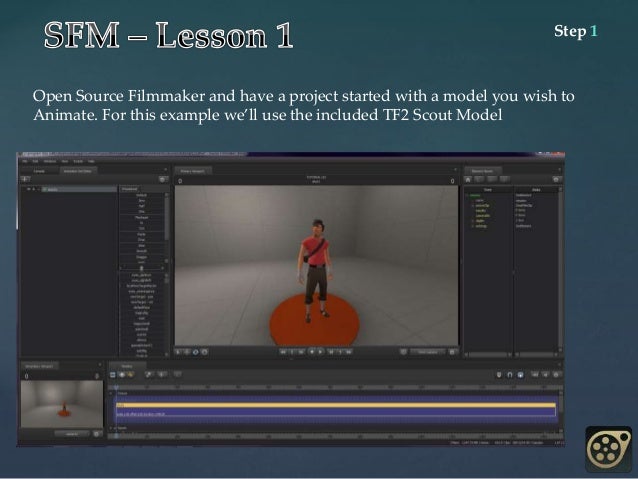Open the Animation Set Editor gear settings
Image resolution: width=638 pixels, height=479 pixels.
[x=163, y=179]
